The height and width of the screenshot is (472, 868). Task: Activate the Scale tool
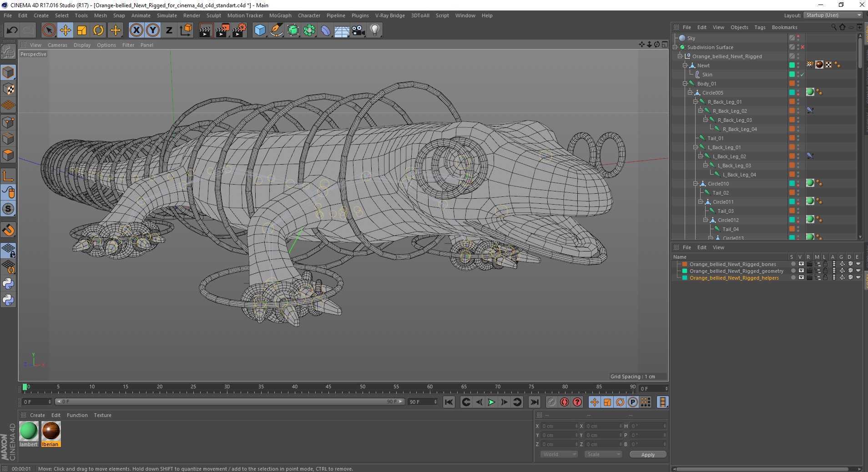(x=82, y=30)
